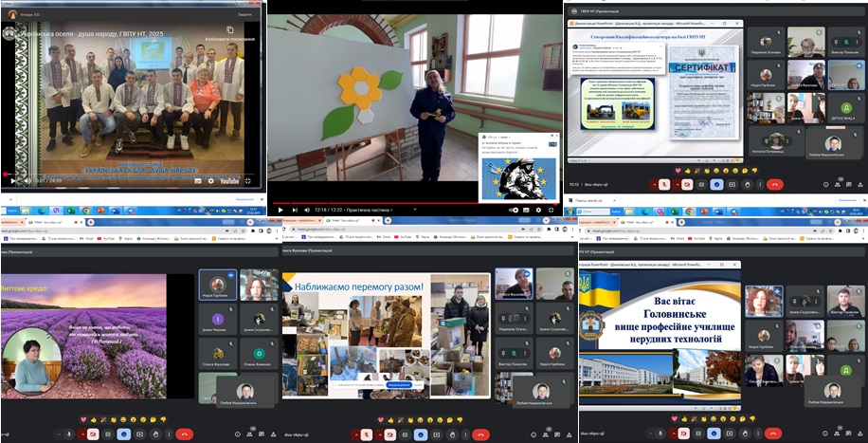Screen dimensions: 868x443
Task: Mute volume in the honeycomb-flower video player
Action: [x=307, y=210]
